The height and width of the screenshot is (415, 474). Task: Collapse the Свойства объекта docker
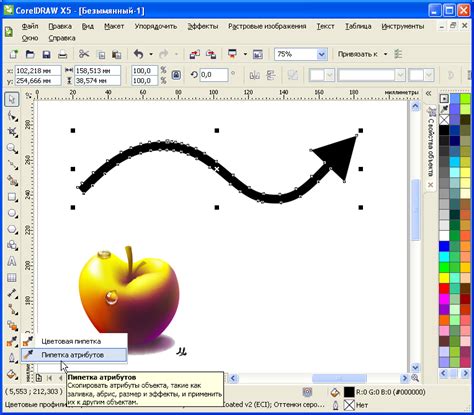click(428, 94)
